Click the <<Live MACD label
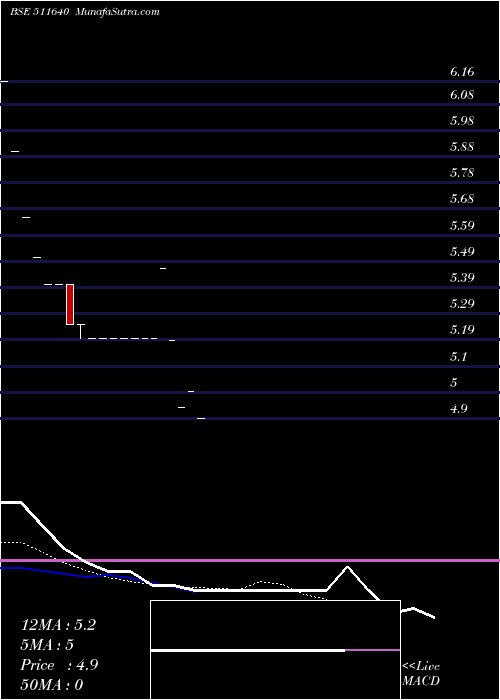500x700 pixels. point(421,674)
